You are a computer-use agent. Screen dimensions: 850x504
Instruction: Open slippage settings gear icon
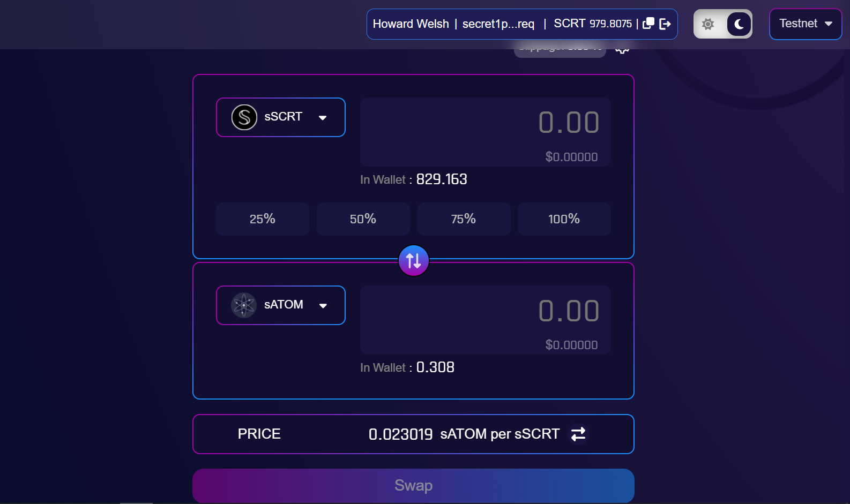622,50
